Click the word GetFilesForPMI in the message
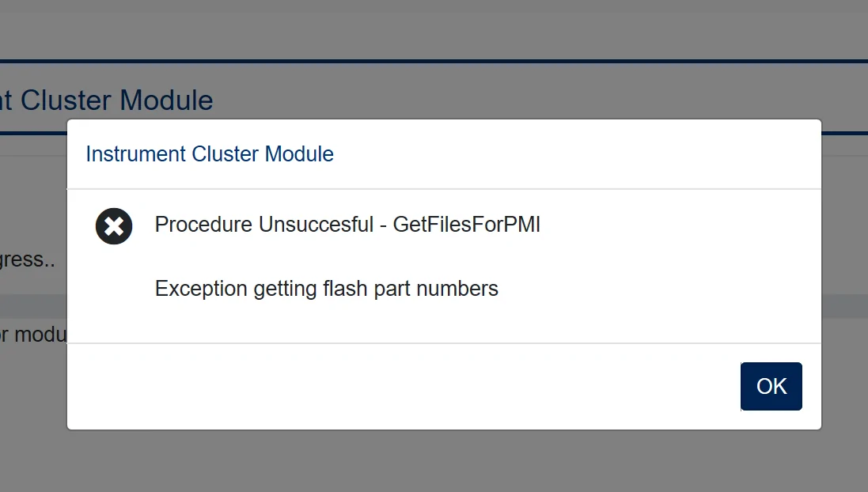 (467, 225)
